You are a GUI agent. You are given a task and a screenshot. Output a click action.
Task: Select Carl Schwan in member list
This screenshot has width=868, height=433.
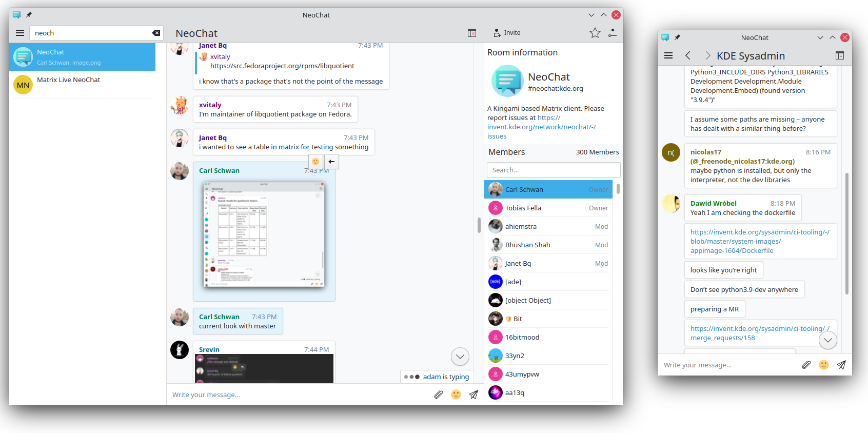click(548, 189)
